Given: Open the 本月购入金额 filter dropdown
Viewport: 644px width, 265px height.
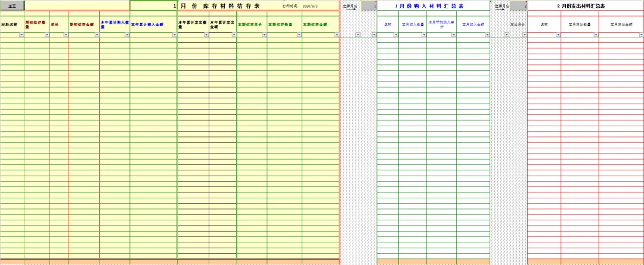Looking at the screenshot, I should (x=487, y=35).
